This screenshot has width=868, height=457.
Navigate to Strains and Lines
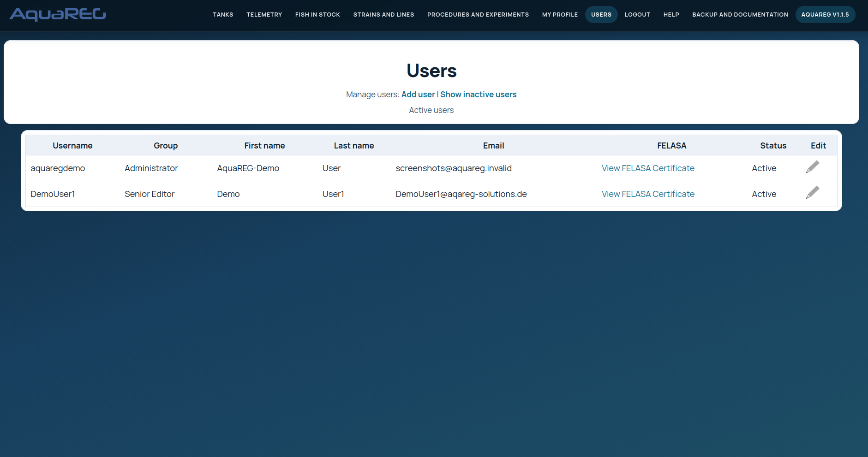pyautogui.click(x=383, y=15)
